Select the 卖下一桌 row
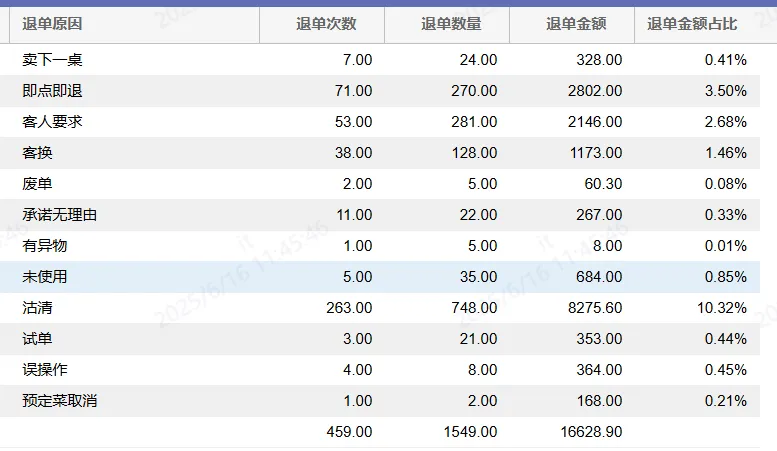 [52, 60]
